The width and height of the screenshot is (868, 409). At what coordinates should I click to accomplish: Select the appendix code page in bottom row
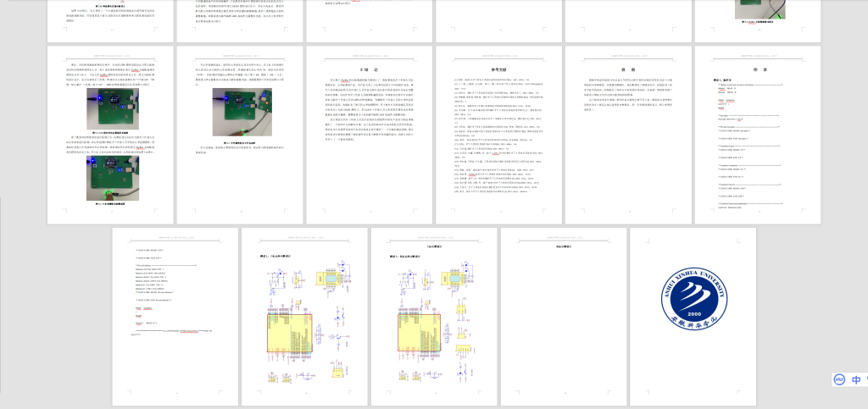[175, 316]
